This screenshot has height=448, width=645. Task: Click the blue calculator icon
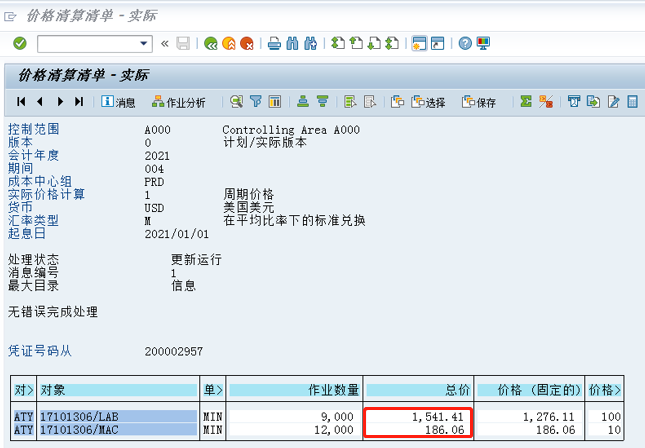click(x=633, y=102)
